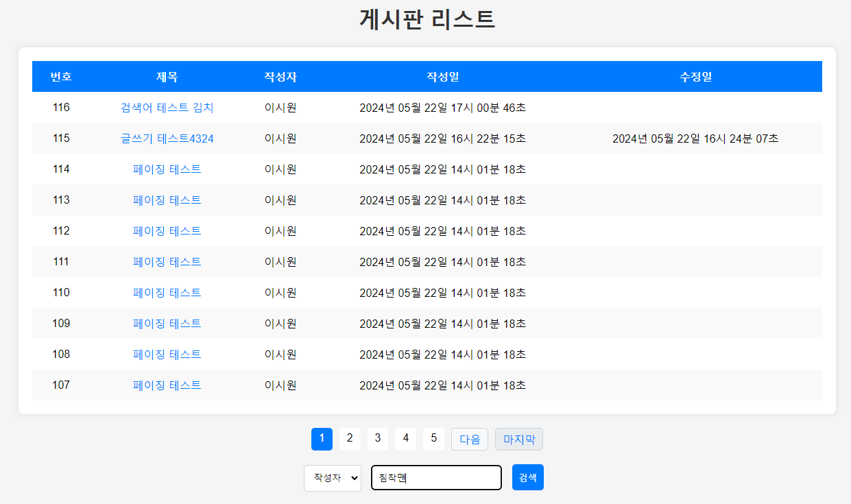Go to page 2 of the board
The height and width of the screenshot is (504, 851).
point(350,439)
